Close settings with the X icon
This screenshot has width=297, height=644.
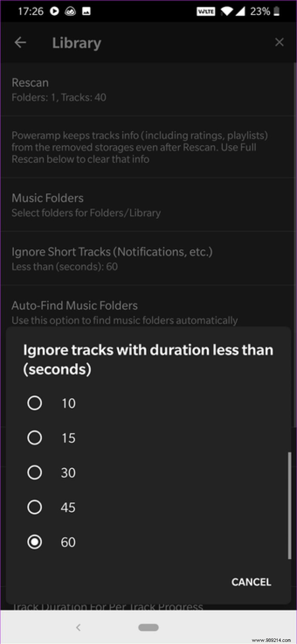(279, 42)
